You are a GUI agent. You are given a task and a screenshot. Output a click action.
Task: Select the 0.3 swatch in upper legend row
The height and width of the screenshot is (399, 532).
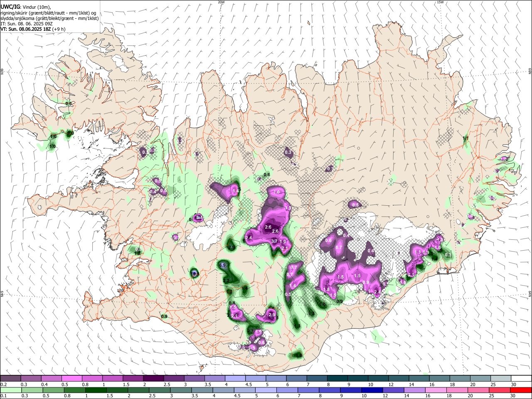(x=31, y=378)
